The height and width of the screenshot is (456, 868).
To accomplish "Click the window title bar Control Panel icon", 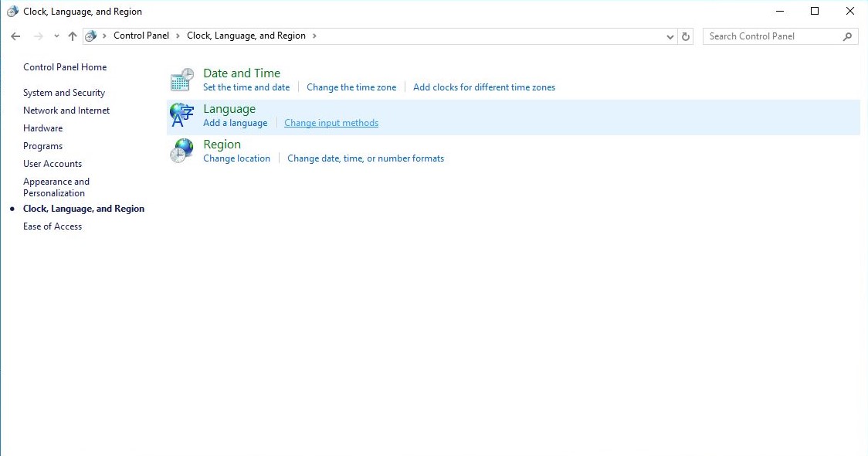I will pyautogui.click(x=12, y=12).
